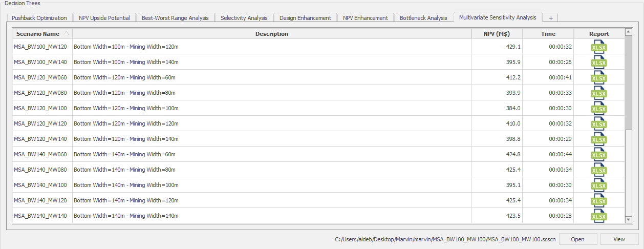Click the Time column header
This screenshot has width=644, height=249.
(548, 34)
